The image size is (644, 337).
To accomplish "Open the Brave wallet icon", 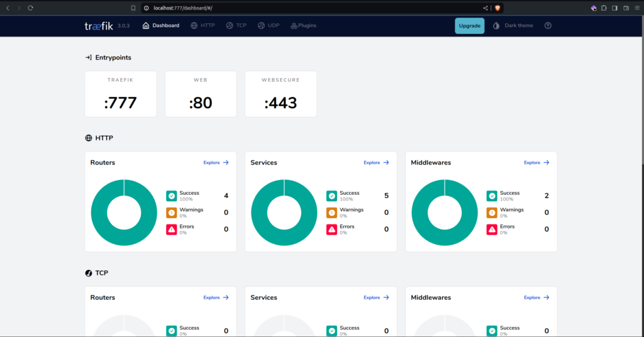I will click(x=626, y=8).
